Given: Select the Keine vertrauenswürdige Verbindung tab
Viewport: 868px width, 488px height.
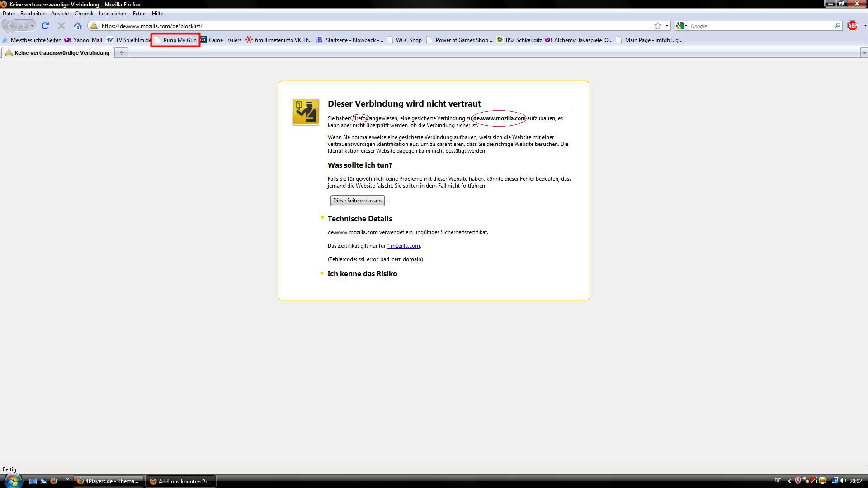Looking at the screenshot, I should (58, 53).
